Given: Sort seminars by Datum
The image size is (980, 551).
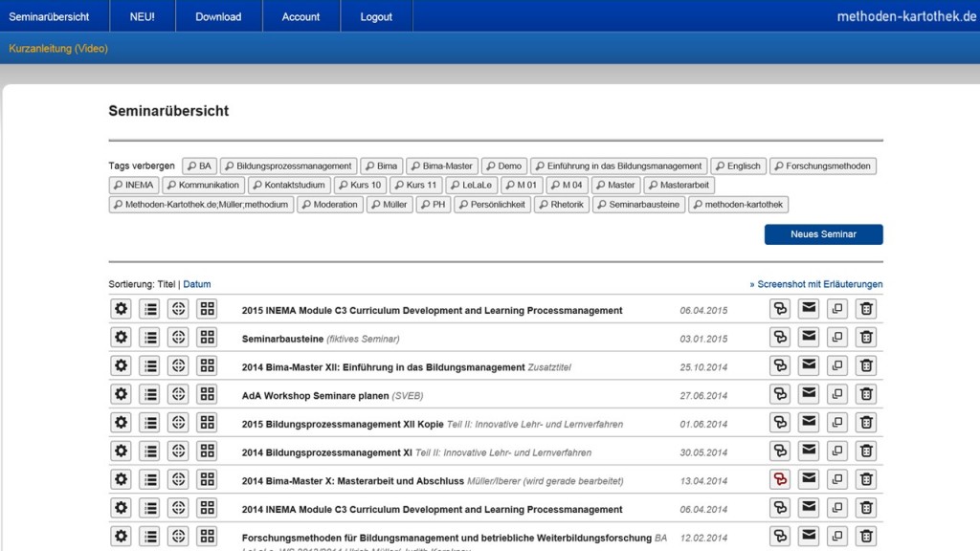Looking at the screenshot, I should point(197,284).
